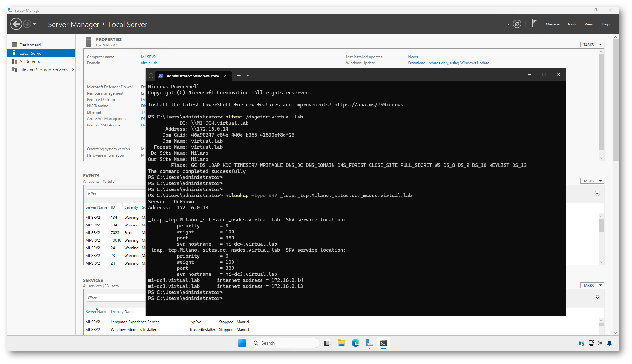Click the volume icon in system tray
Screen dimensions: 632x364
click(599, 343)
